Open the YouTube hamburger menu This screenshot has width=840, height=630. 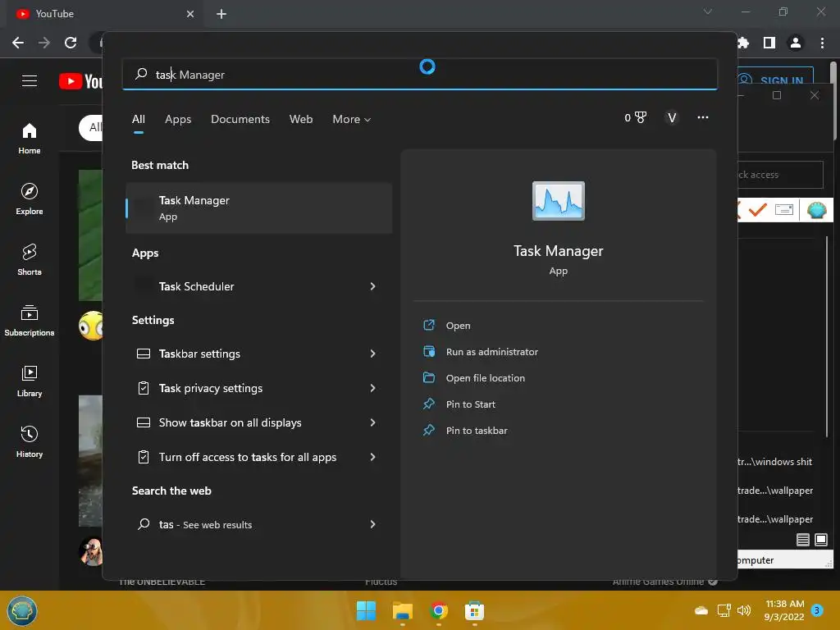tap(29, 81)
